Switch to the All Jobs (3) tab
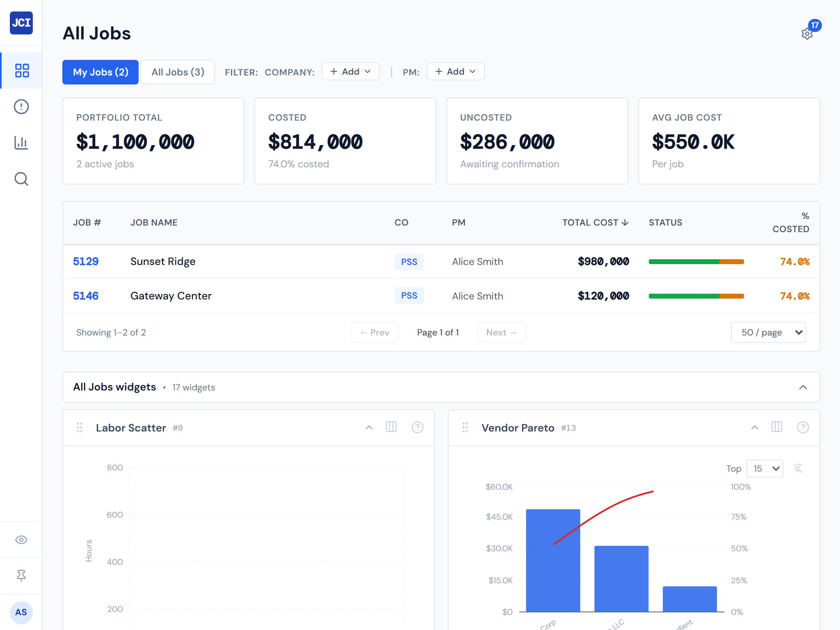840x630 pixels. [178, 72]
